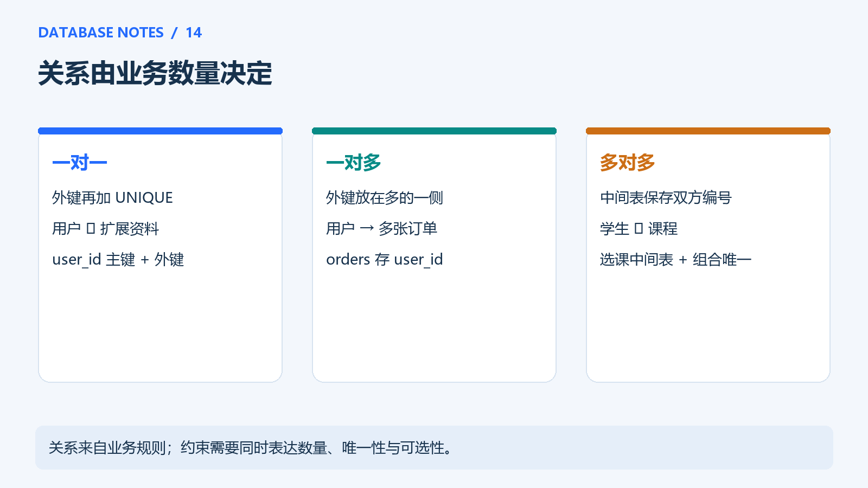The height and width of the screenshot is (488, 868).
Task: Click the DATABASE NOTES / 14 header label
Action: click(x=120, y=33)
